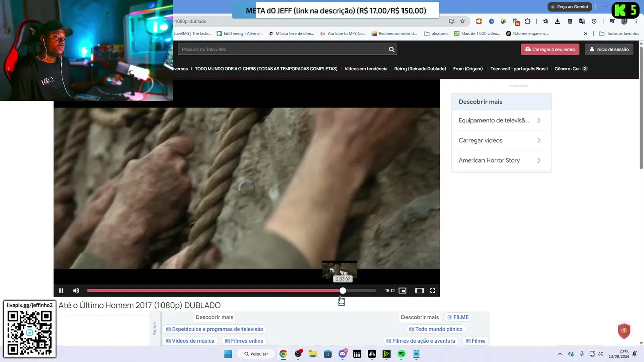
Task: Expand more categories with the nav arrow
Action: click(585, 69)
